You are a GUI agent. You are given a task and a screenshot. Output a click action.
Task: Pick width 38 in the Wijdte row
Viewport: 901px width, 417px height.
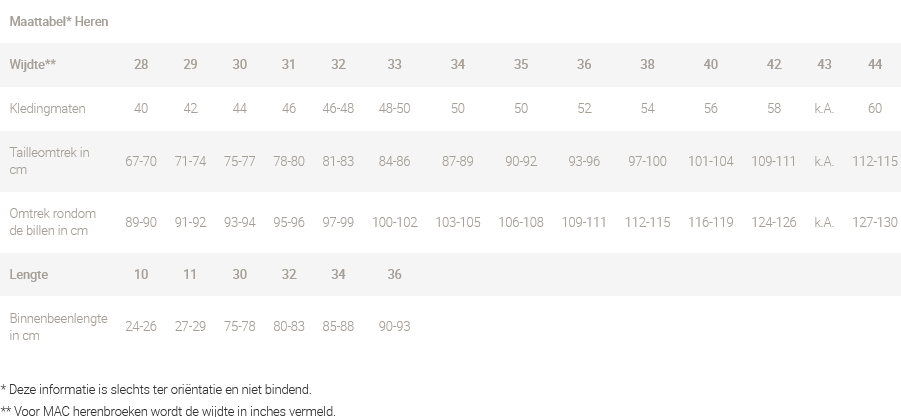click(x=647, y=65)
